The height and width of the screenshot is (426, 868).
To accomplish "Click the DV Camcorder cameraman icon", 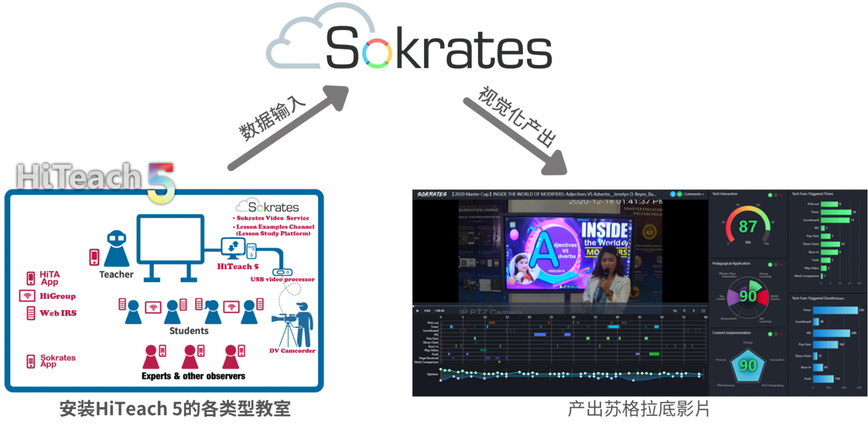I will [x=297, y=326].
